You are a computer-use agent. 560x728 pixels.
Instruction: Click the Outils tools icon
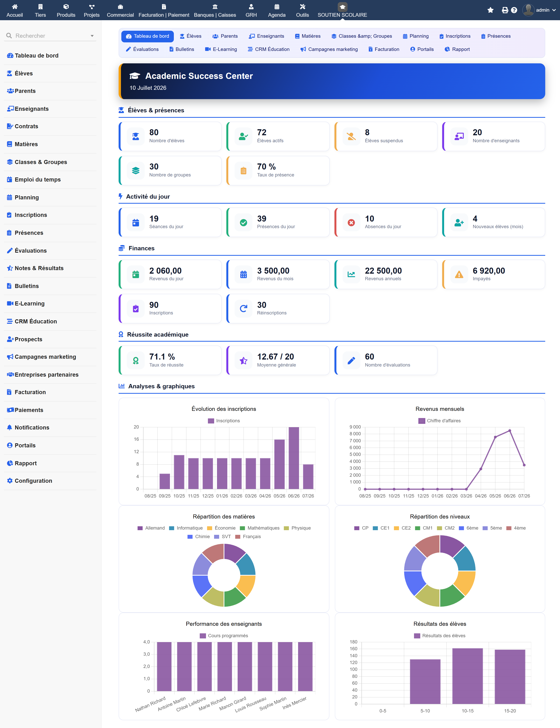pyautogui.click(x=302, y=7)
